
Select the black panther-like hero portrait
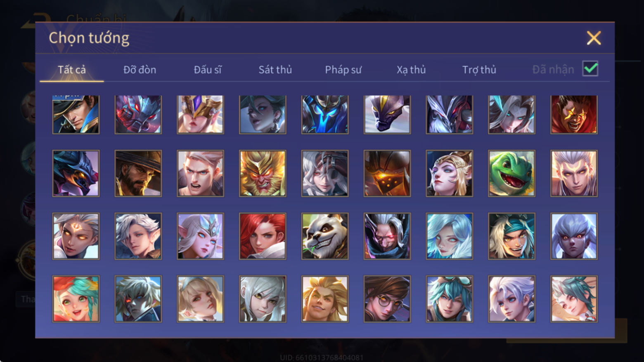pyautogui.click(x=387, y=114)
